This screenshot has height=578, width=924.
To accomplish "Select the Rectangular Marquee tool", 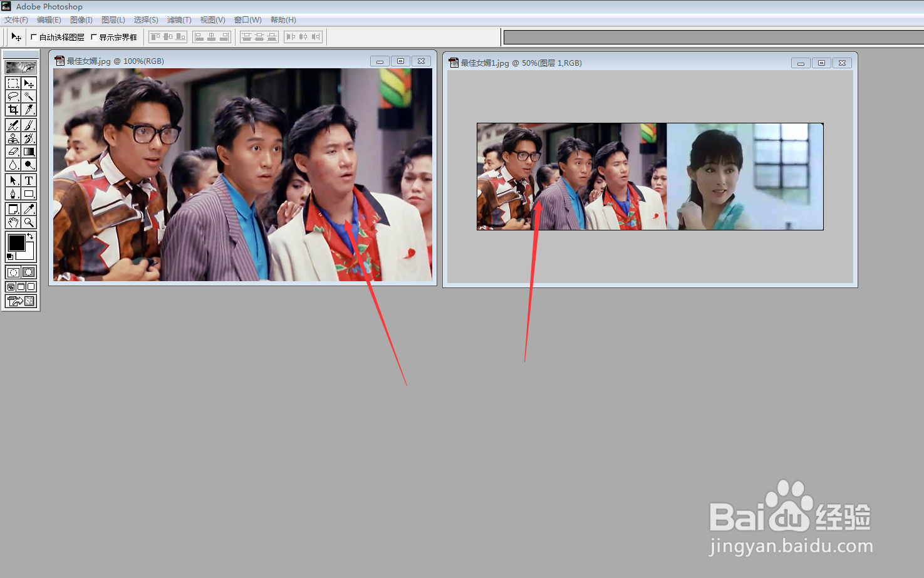I will tap(13, 83).
